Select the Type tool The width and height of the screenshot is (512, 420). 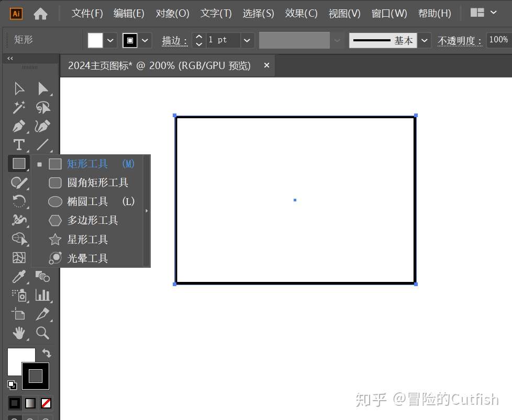(19, 145)
